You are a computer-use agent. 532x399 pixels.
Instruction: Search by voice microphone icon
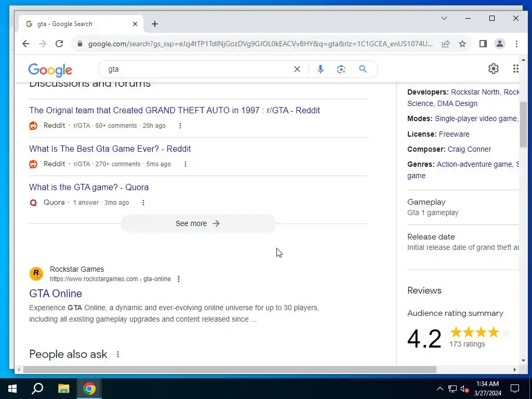coord(320,69)
